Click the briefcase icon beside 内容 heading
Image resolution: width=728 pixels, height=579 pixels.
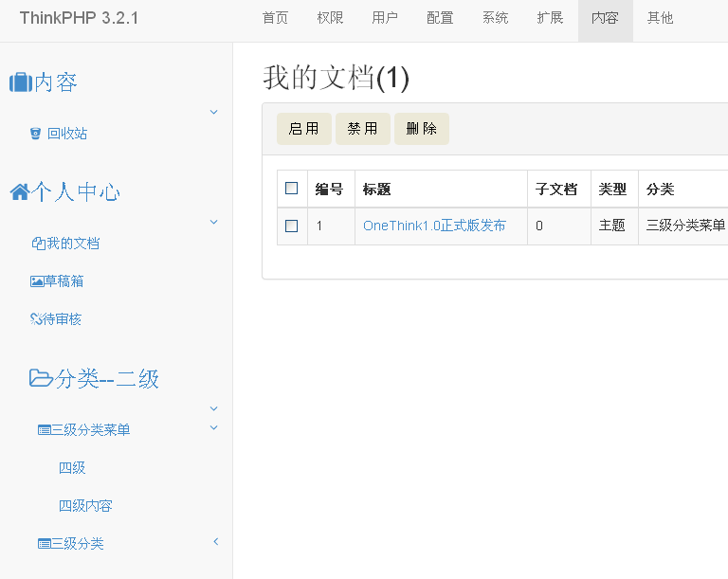[20, 83]
